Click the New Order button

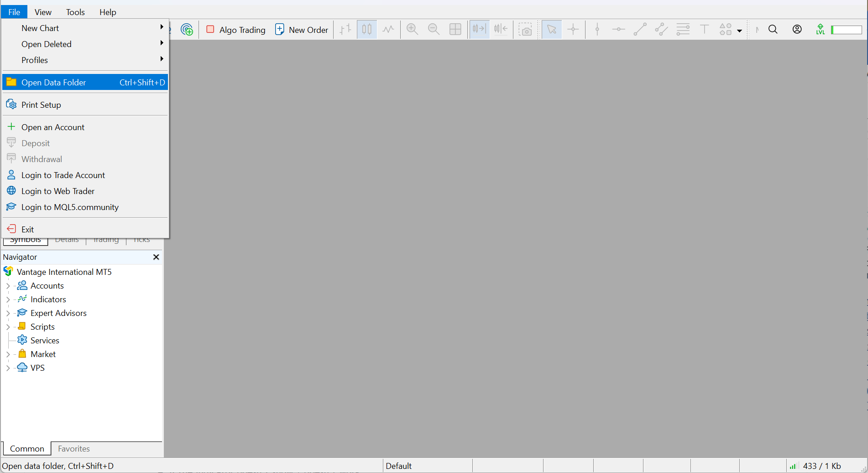[302, 30]
